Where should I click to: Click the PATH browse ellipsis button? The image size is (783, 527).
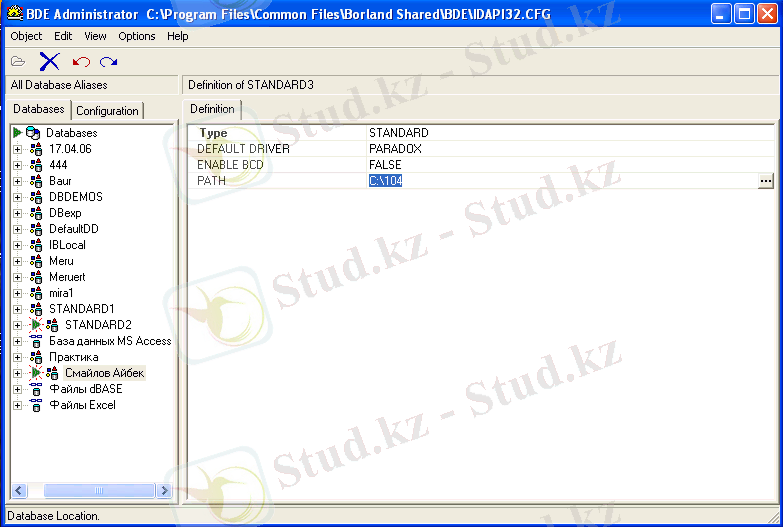coord(766,181)
